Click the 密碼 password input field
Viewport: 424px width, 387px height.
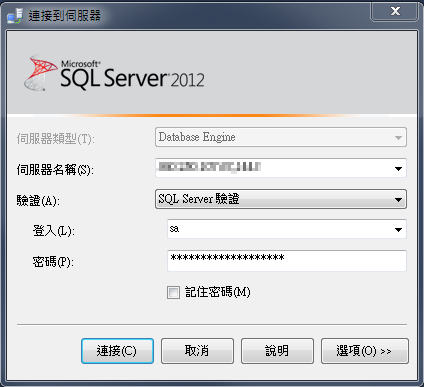tap(287, 261)
